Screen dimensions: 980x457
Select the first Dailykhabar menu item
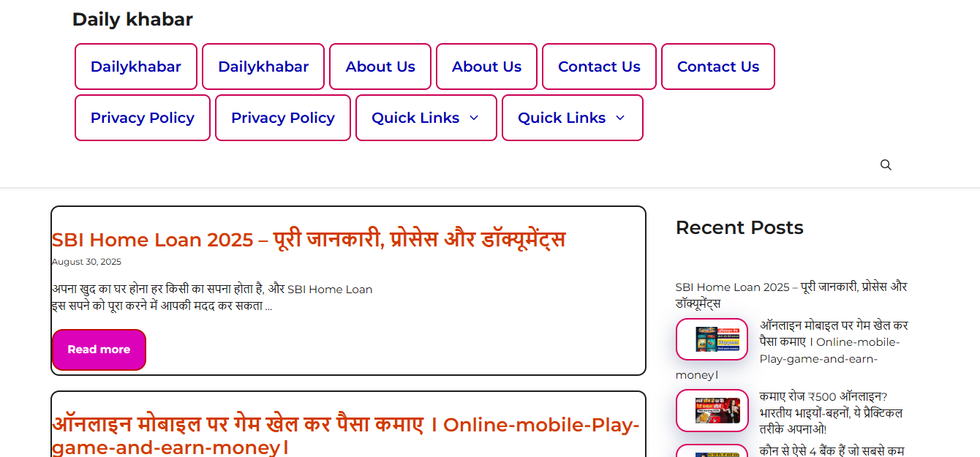(x=136, y=67)
